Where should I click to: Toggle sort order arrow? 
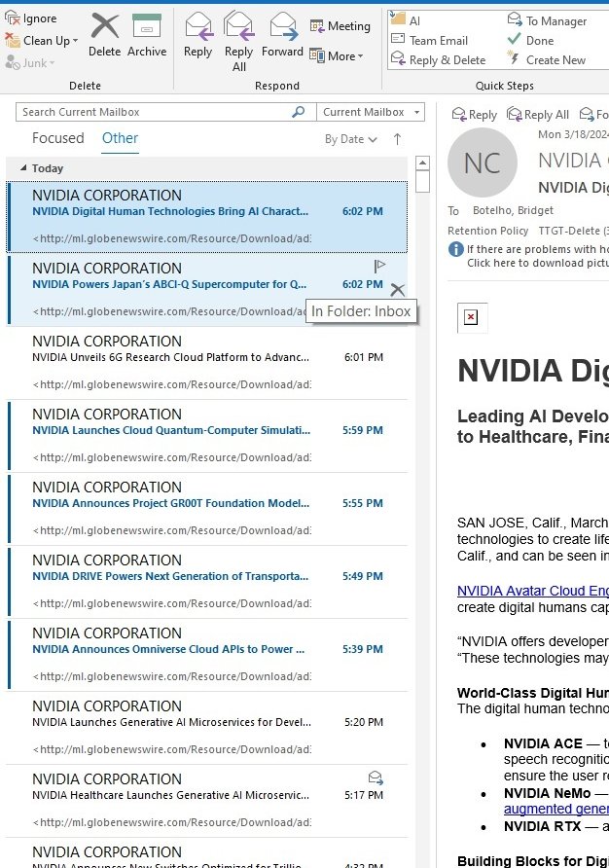pyautogui.click(x=397, y=139)
